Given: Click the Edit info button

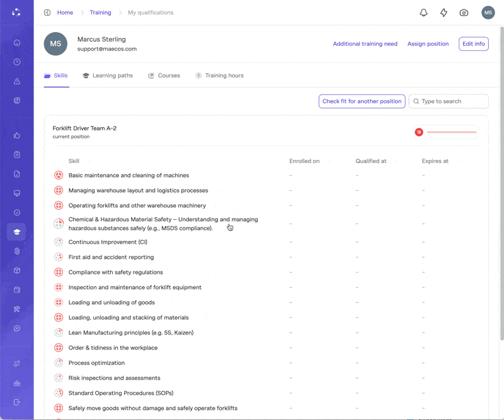Looking at the screenshot, I should coord(473,44).
